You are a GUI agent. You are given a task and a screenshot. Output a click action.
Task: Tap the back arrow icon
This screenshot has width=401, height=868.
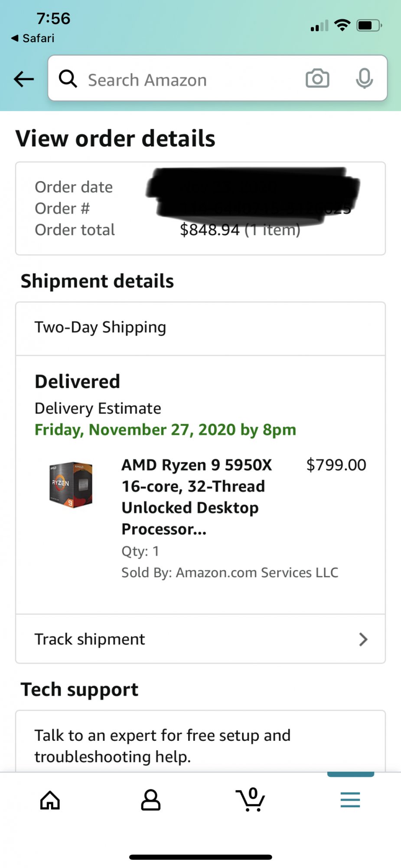coord(24,79)
